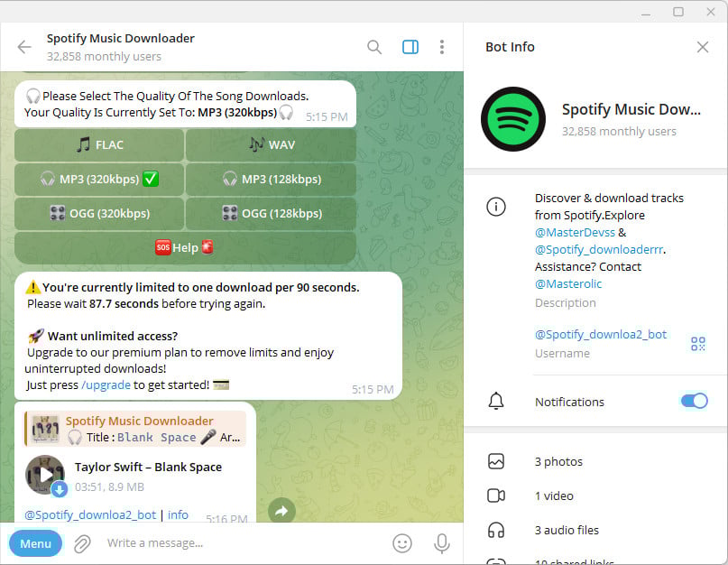Click the headphones icon for audio files
Screen dimensions: 728x565
(x=496, y=530)
